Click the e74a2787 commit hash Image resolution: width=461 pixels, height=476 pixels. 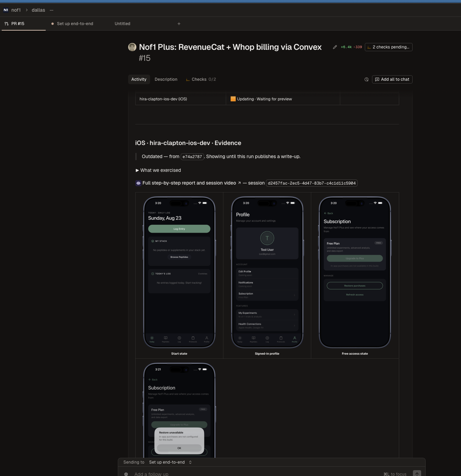192,157
